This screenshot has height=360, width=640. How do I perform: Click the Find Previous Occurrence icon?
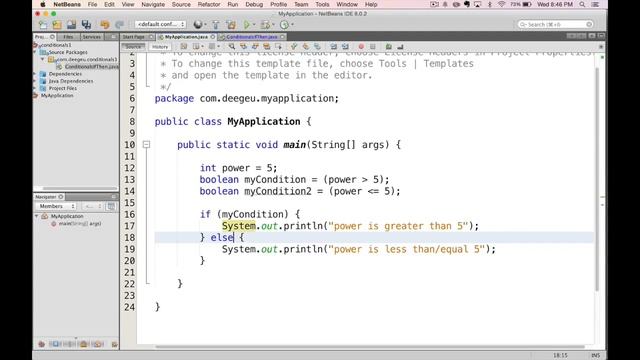[x=243, y=47]
